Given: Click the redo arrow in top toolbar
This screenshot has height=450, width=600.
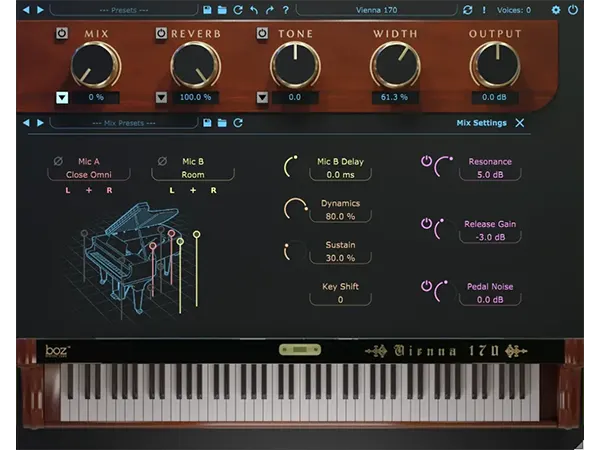Looking at the screenshot, I should pos(270,10).
